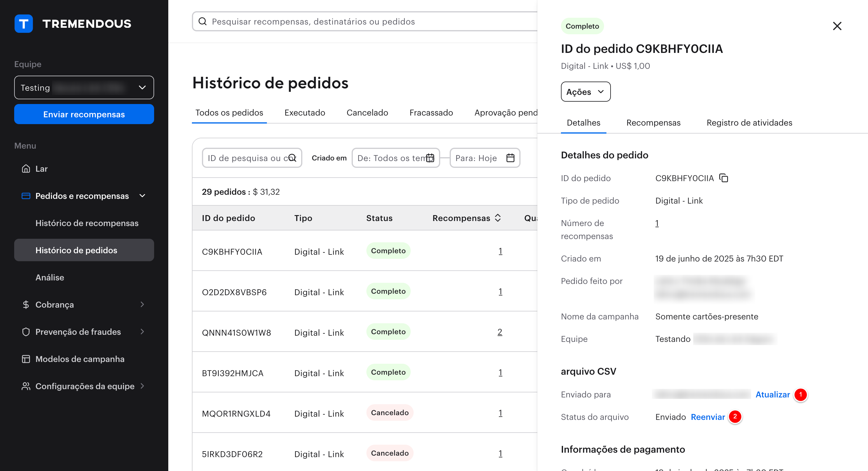
Task: Open the Ações dropdown menu
Action: (585, 92)
